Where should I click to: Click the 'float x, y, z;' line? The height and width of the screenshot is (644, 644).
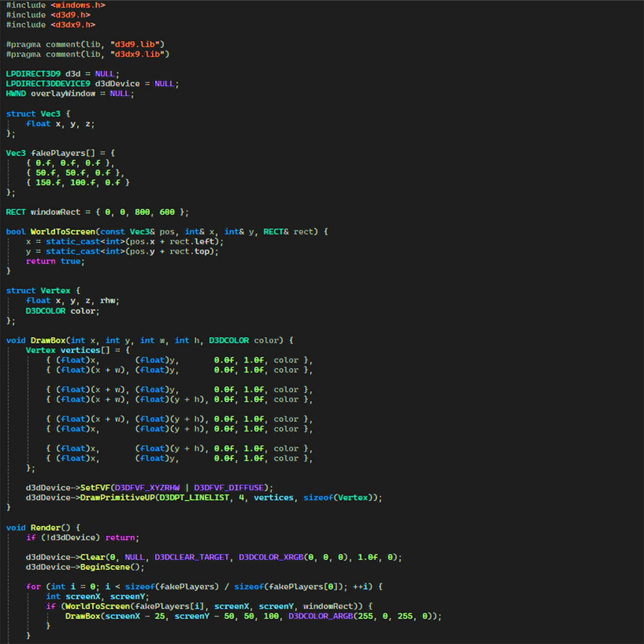[60, 124]
